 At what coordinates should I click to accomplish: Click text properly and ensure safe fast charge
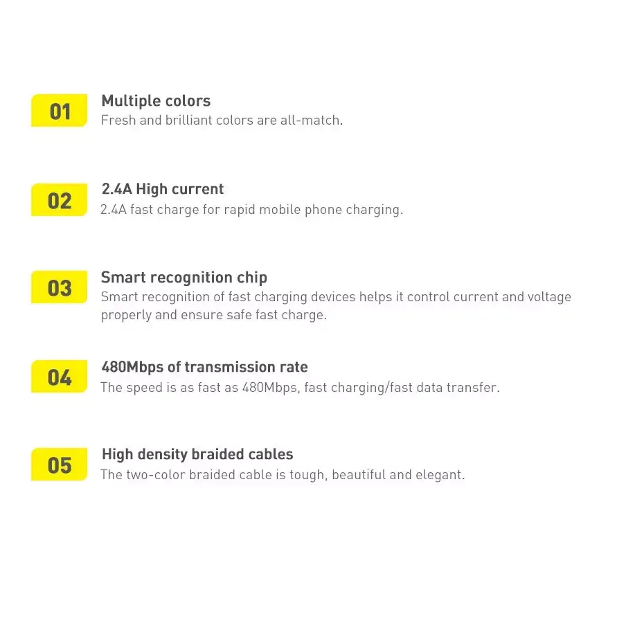[x=214, y=315]
